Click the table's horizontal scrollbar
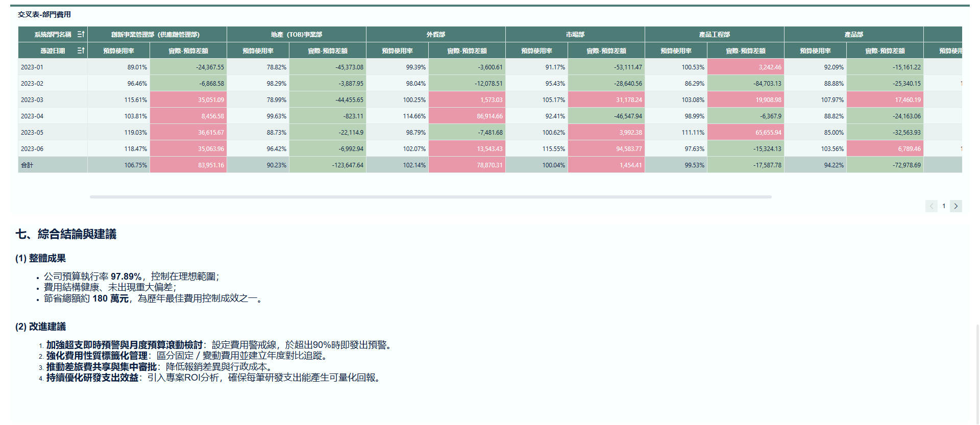Screen dimensions: 980x425 click(430, 196)
